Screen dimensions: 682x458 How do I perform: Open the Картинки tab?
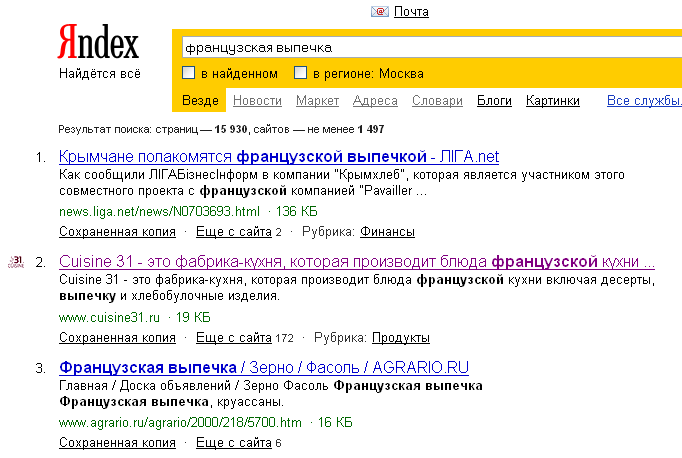[553, 100]
